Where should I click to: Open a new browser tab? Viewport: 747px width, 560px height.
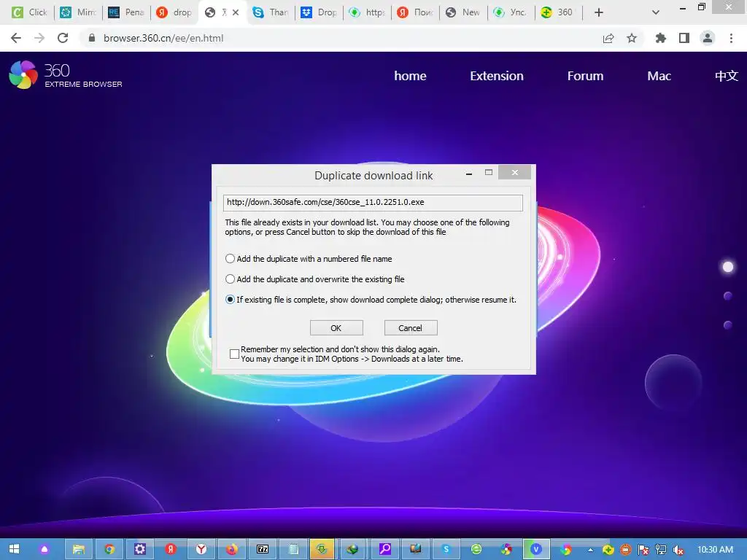point(599,12)
